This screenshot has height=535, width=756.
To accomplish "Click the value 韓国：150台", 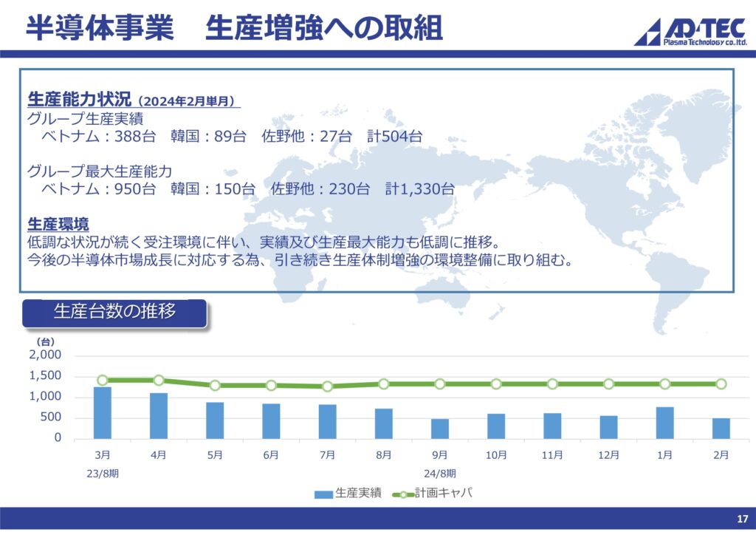I will (x=213, y=188).
